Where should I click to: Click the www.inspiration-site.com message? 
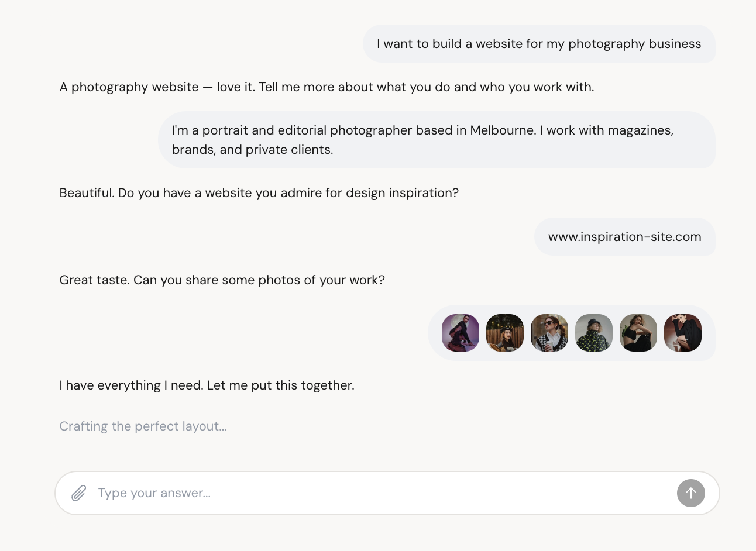coord(624,237)
